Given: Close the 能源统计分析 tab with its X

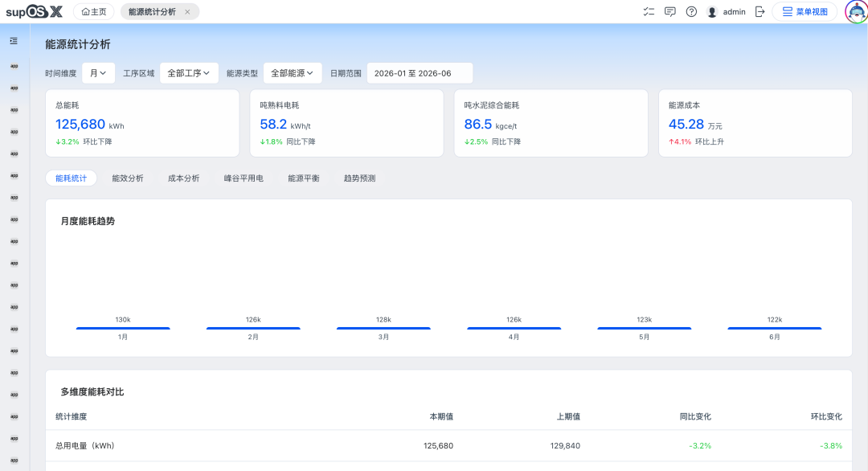Looking at the screenshot, I should click(x=187, y=11).
